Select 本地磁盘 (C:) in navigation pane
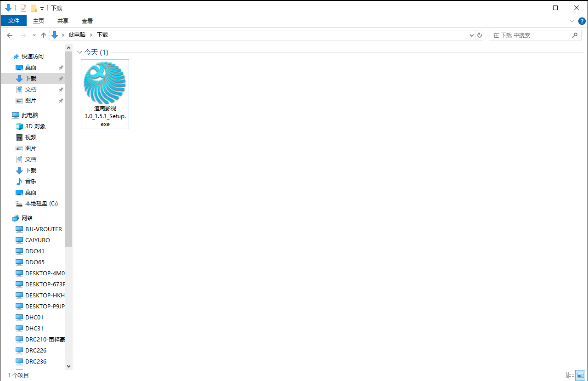 coord(41,204)
